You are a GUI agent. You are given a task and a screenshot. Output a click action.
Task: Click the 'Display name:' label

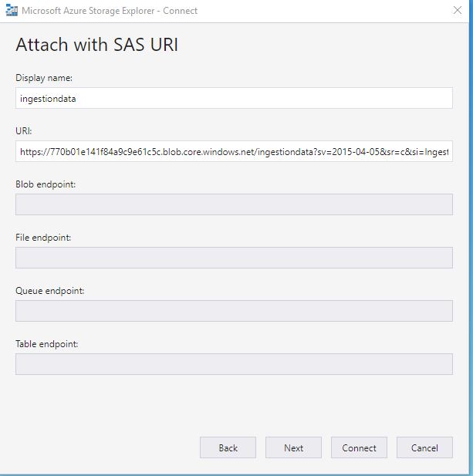(x=44, y=78)
